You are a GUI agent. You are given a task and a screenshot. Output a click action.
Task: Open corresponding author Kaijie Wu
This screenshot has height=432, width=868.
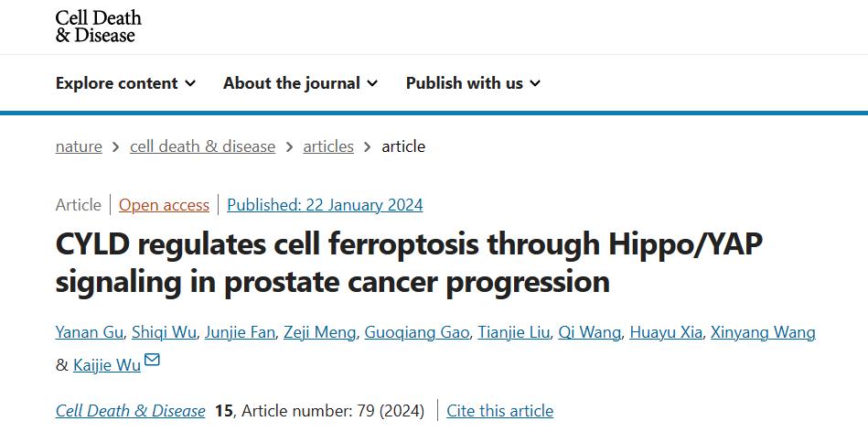[x=107, y=365]
